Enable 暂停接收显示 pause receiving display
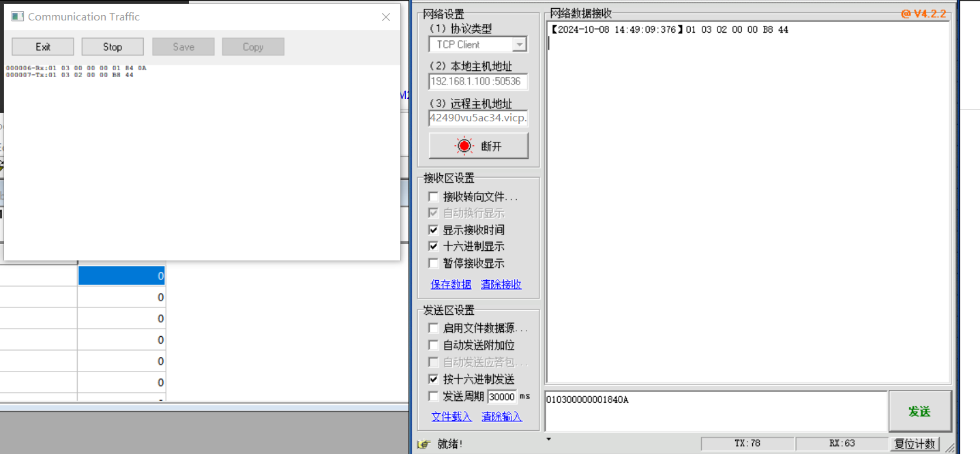The width and height of the screenshot is (980, 454). [434, 263]
